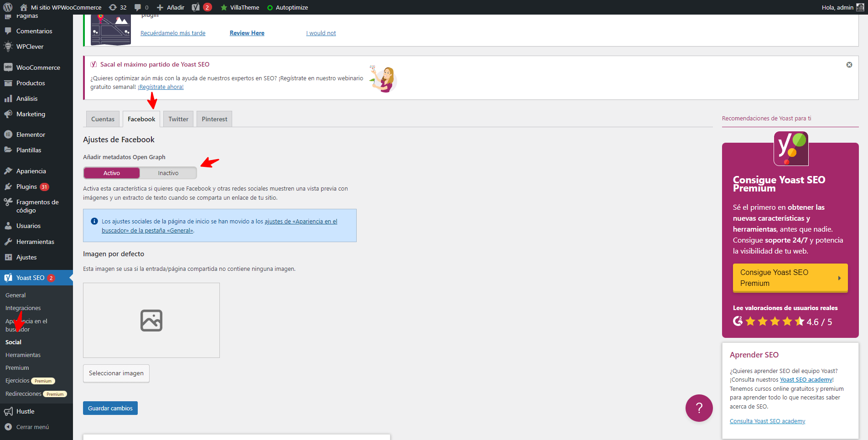Image resolution: width=868 pixels, height=440 pixels.
Task: Click the ¡Regístrate ahora! link
Action: tap(161, 87)
